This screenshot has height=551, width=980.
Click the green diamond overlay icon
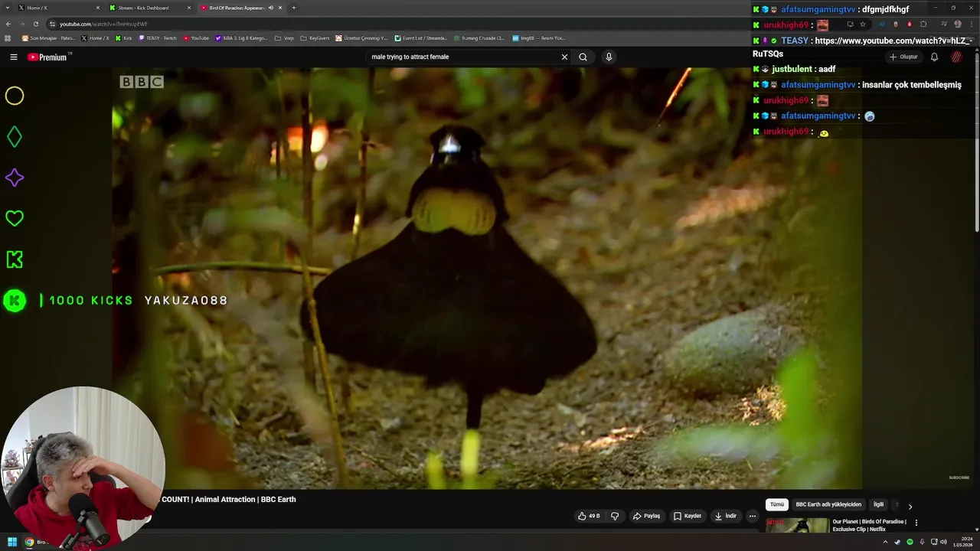pyautogui.click(x=15, y=137)
